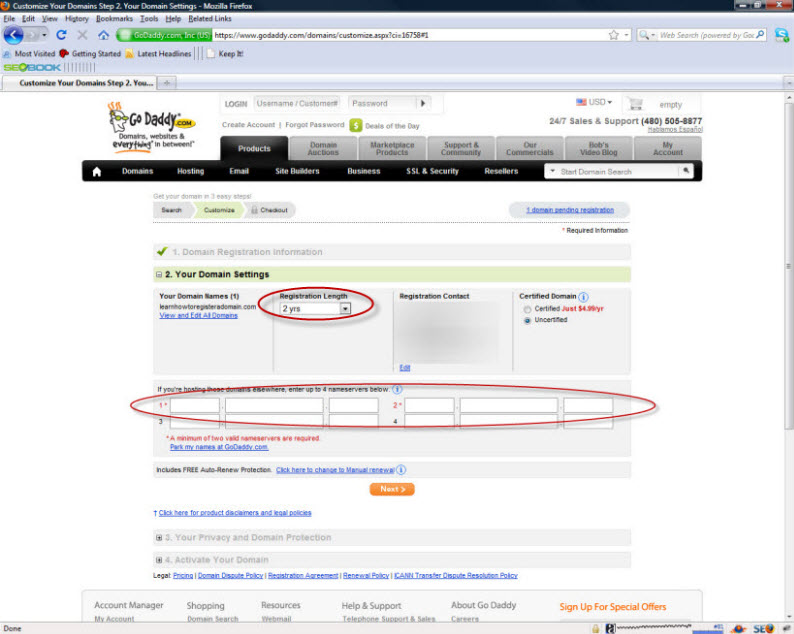Screen dimensions: 794x634
Task: Switch to Domain Auctions tab
Action: coord(323,148)
